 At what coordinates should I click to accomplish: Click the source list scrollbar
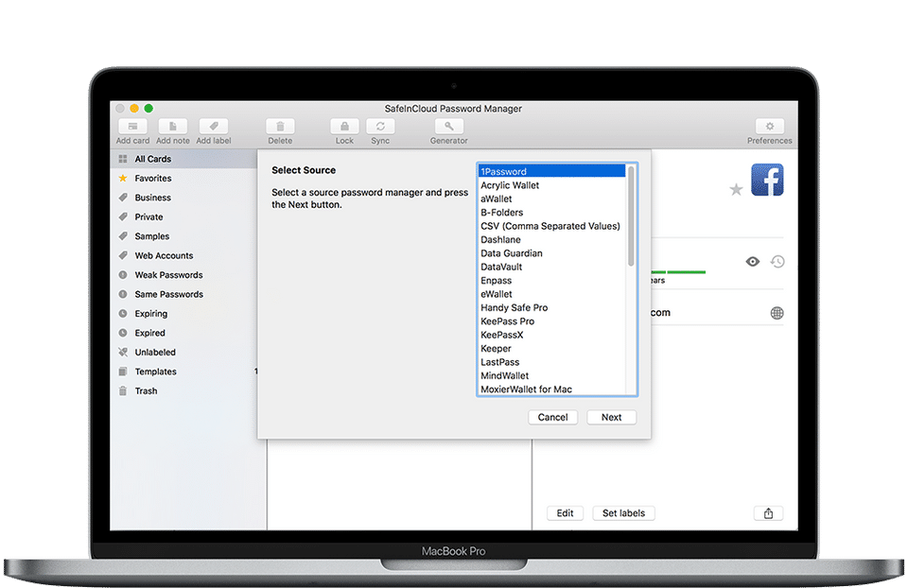631,216
